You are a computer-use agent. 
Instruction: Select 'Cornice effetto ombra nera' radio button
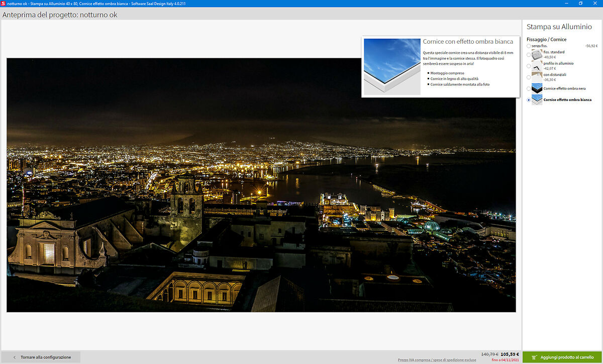(529, 89)
